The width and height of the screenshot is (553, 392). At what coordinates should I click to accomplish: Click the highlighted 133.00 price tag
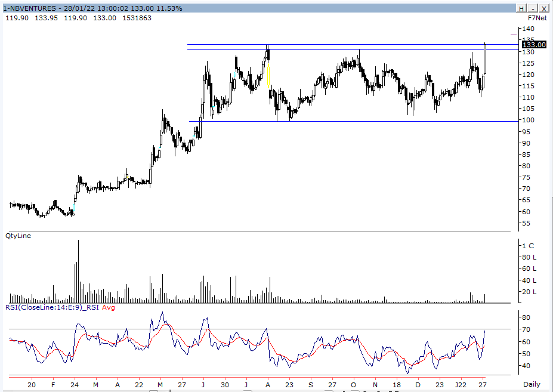click(534, 45)
